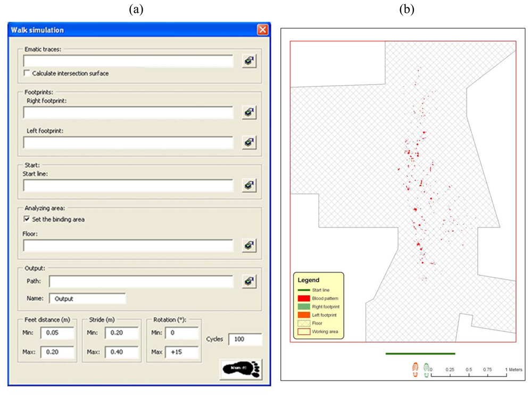Click the green start line on map
The height and width of the screenshot is (396, 532).
pos(420,353)
